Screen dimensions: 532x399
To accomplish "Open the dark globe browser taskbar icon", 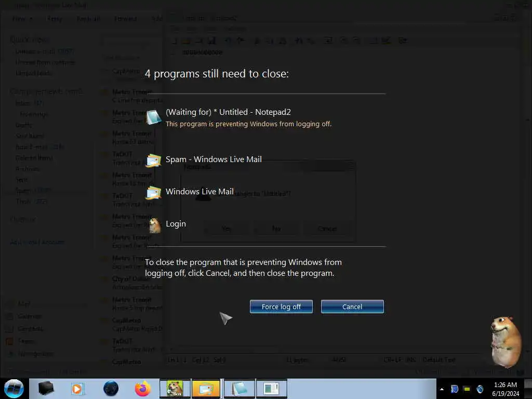I will tap(111, 389).
